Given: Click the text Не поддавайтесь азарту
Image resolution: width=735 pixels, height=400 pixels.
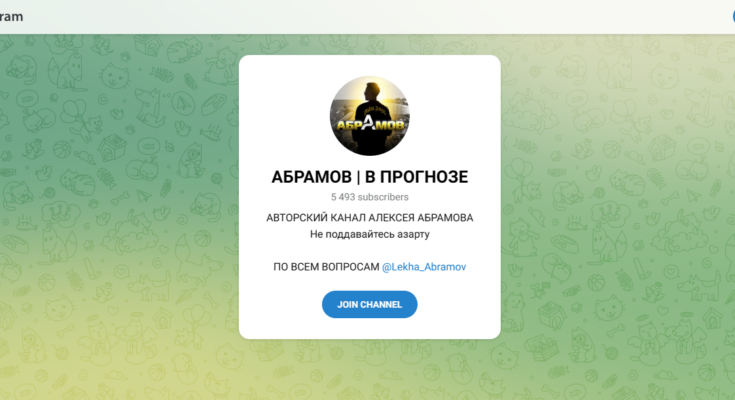Looking at the screenshot, I should tap(369, 234).
